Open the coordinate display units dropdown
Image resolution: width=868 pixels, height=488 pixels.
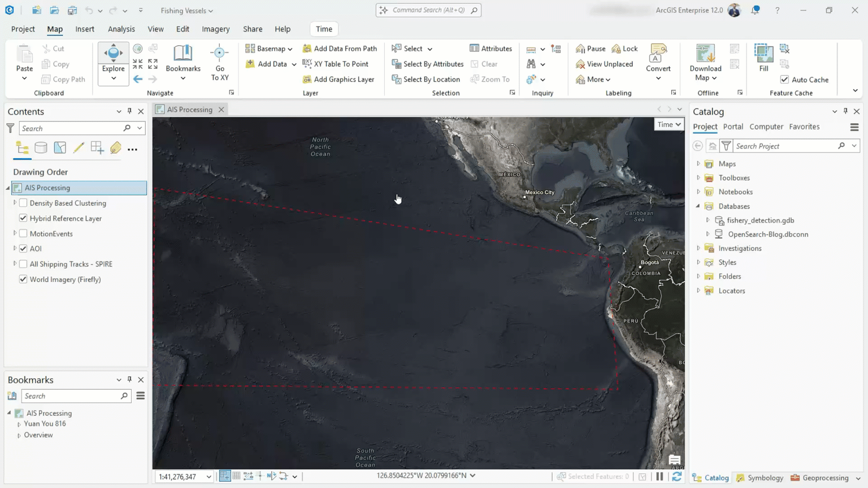click(x=472, y=476)
